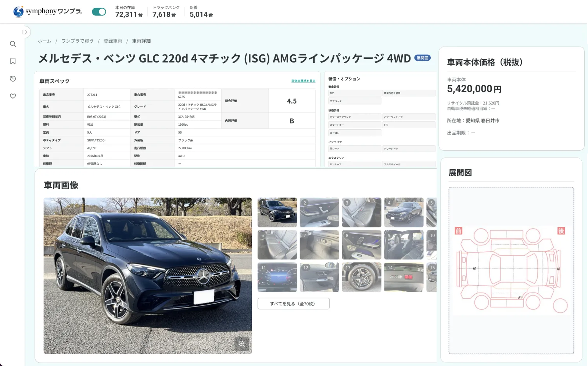Screen dimensions: 588x366
Task: Select thumbnail 14 of the tail light
Action: click(404, 277)
